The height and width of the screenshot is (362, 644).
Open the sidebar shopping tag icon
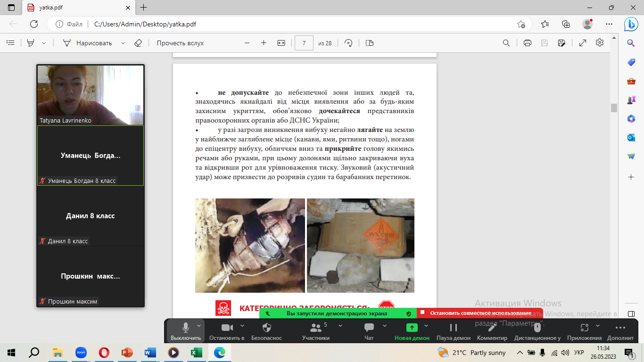pyautogui.click(x=631, y=62)
